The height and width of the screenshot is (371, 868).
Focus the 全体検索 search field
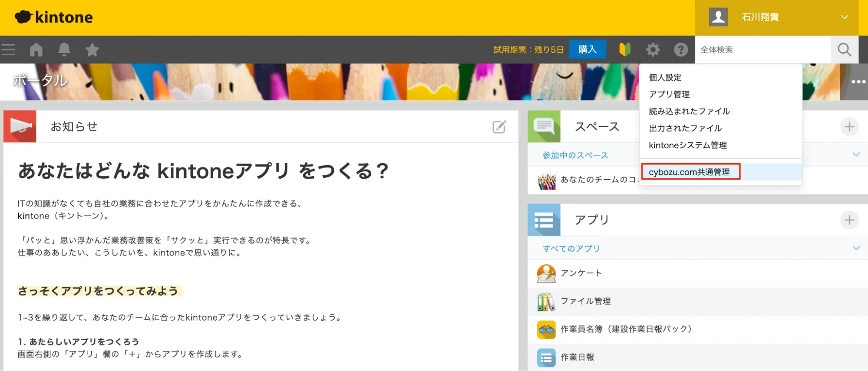[x=763, y=50]
